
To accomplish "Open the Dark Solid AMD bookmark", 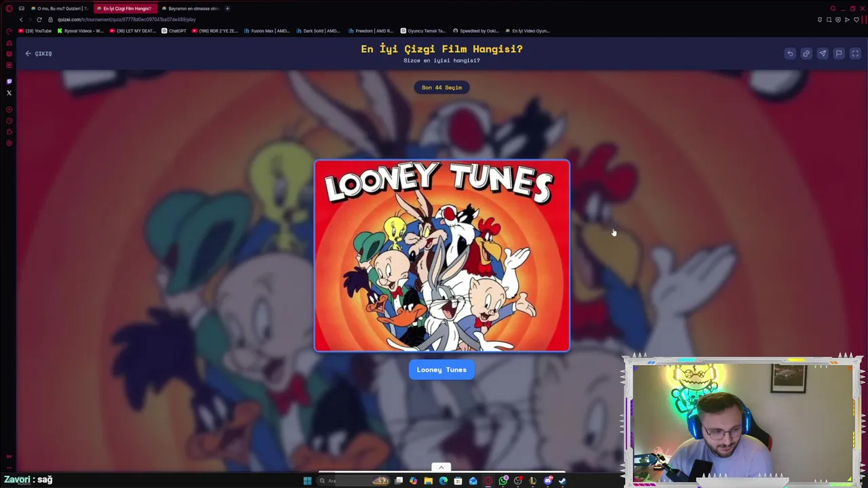I will pos(318,30).
